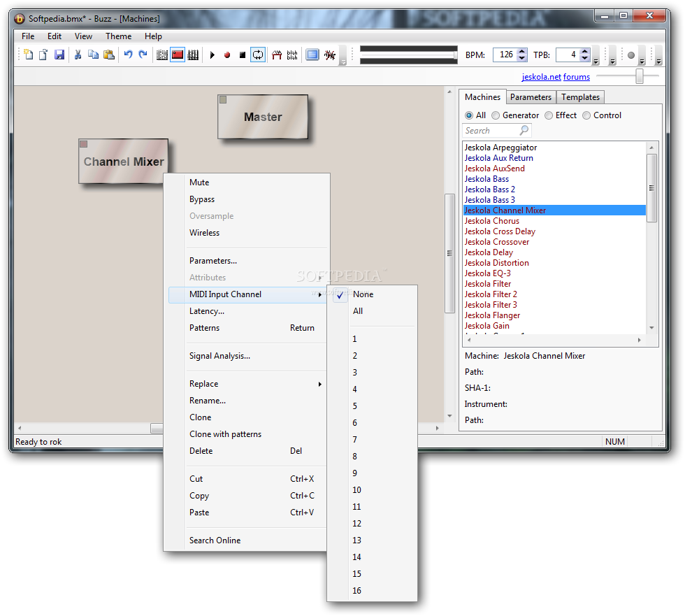Open the Wavetable icon in toolbar

(x=277, y=55)
